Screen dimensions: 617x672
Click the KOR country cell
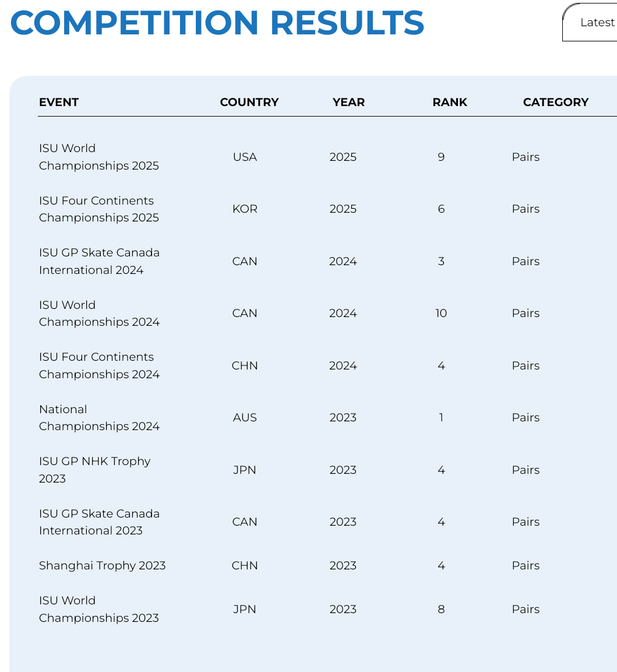(245, 209)
